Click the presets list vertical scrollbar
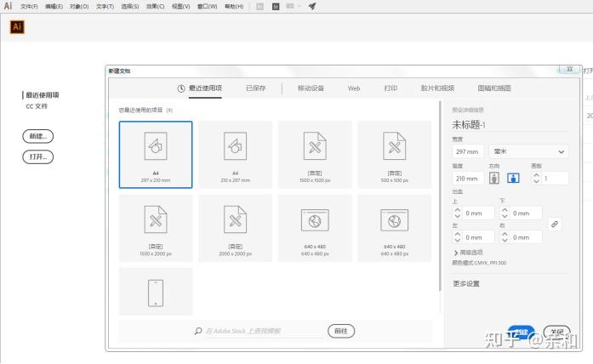Image resolution: width=593 pixels, height=364 pixels. (x=440, y=196)
